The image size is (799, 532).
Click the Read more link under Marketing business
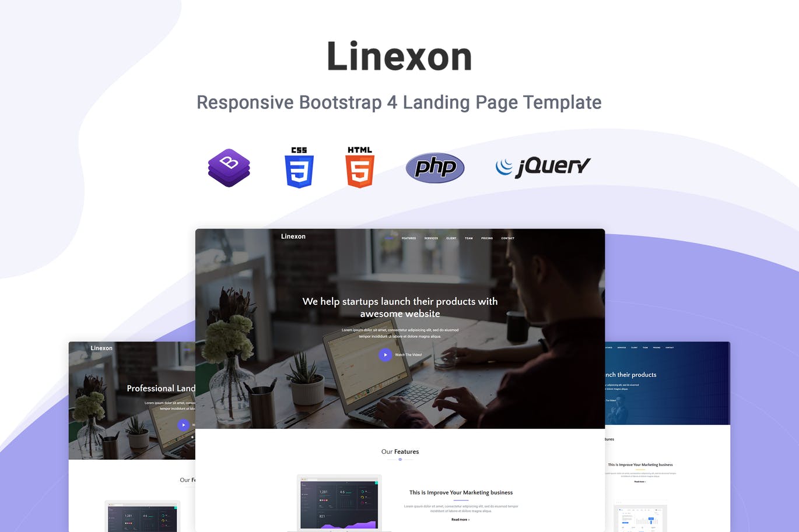pos(460,519)
